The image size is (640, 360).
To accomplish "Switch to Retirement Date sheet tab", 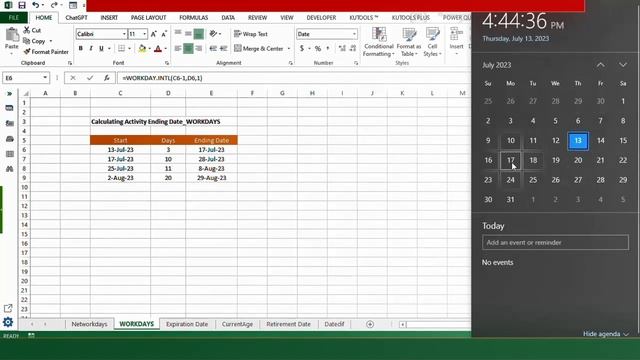I will point(289,324).
